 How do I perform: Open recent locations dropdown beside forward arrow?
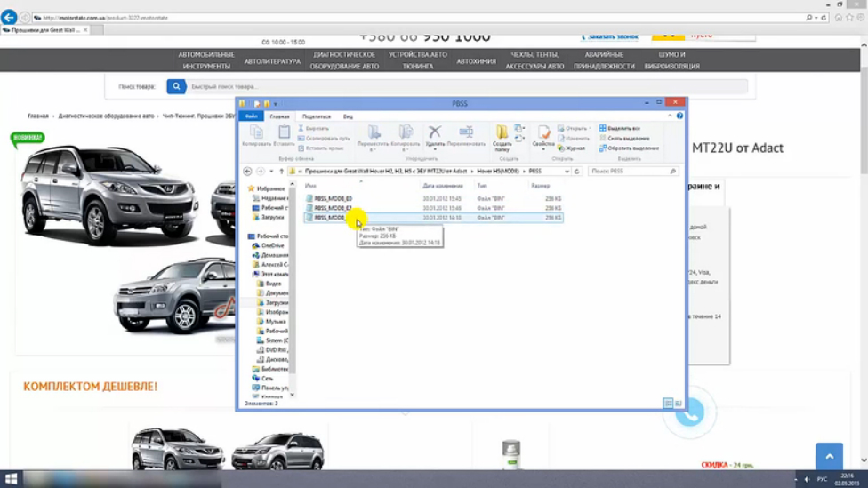pyautogui.click(x=271, y=172)
